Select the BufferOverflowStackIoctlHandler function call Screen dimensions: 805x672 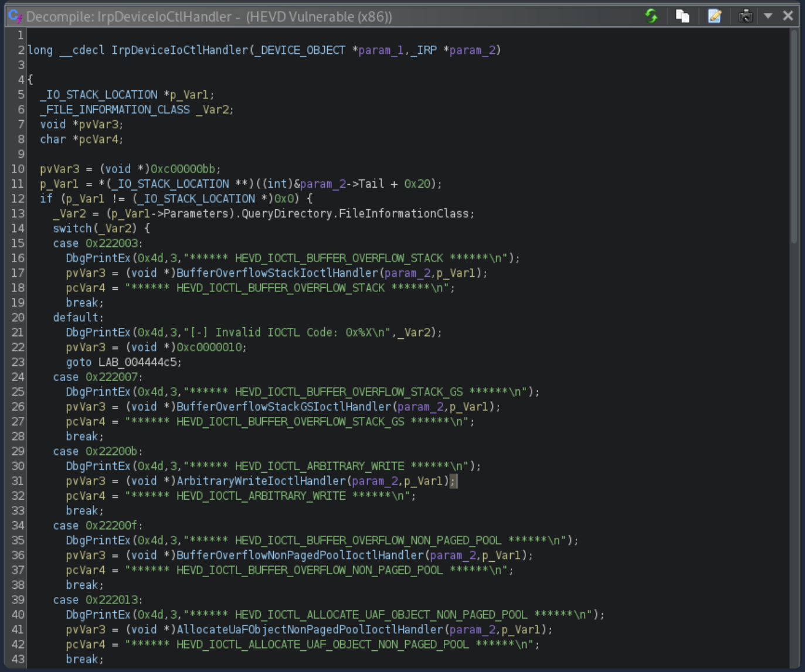(x=277, y=273)
